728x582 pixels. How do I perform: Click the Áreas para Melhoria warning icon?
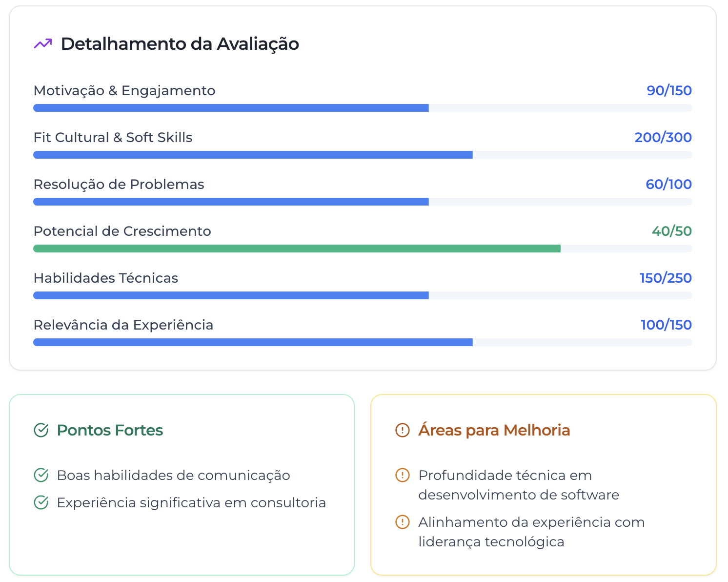coord(401,431)
